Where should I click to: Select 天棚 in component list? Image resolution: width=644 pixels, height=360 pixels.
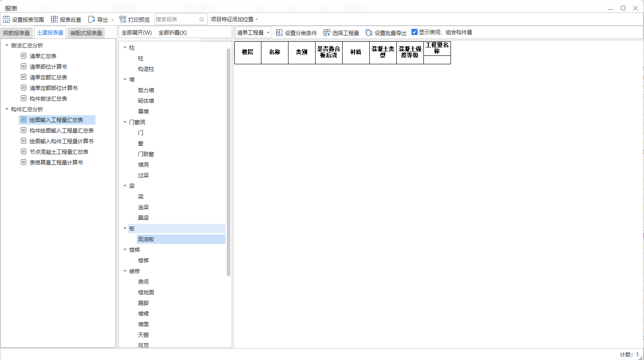(143, 335)
